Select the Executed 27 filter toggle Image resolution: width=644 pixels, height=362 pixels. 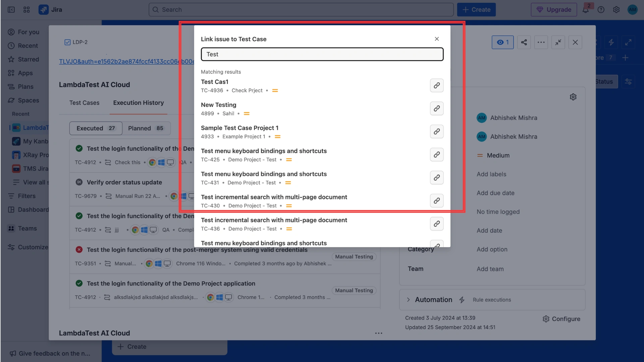pyautogui.click(x=96, y=128)
